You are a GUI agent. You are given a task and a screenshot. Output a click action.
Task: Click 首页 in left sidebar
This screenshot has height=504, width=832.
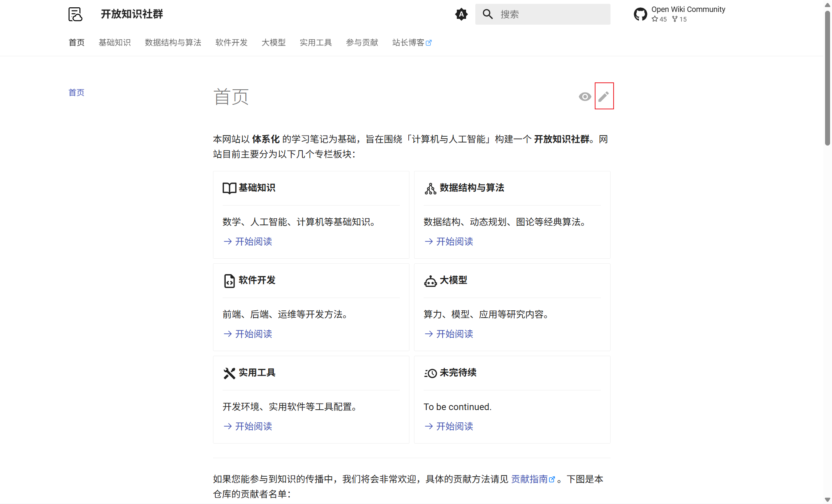coord(76,92)
